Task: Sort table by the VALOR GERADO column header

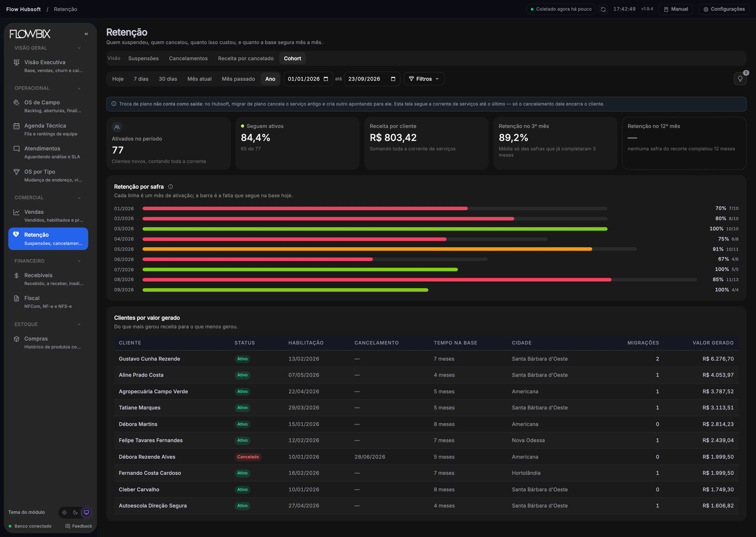Action: tap(713, 343)
